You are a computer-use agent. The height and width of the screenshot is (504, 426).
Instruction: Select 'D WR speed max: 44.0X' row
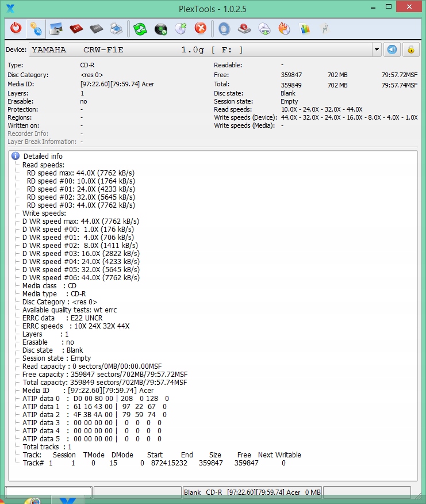point(80,222)
